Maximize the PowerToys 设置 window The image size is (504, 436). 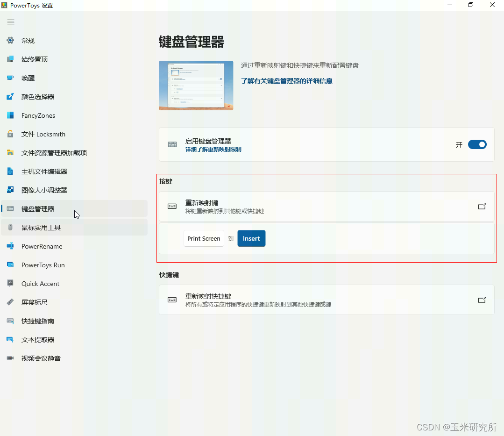coord(470,5)
